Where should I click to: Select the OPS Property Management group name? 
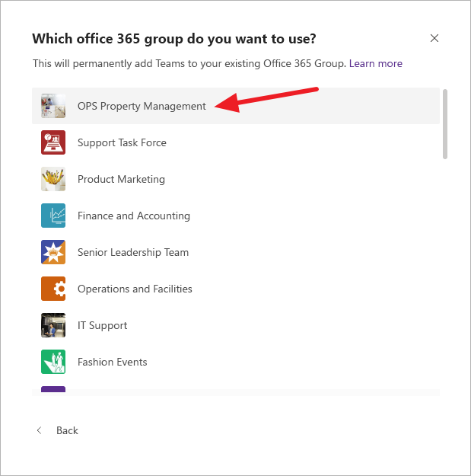(x=142, y=107)
